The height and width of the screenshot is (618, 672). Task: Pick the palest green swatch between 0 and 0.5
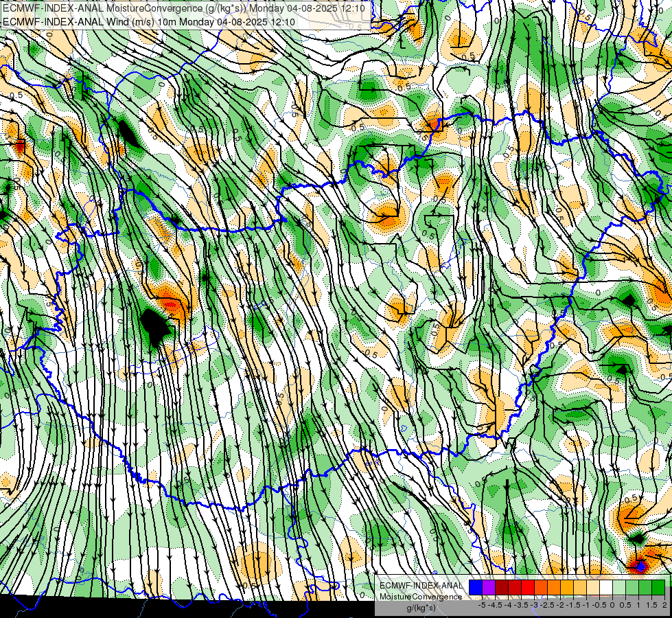[x=619, y=588]
